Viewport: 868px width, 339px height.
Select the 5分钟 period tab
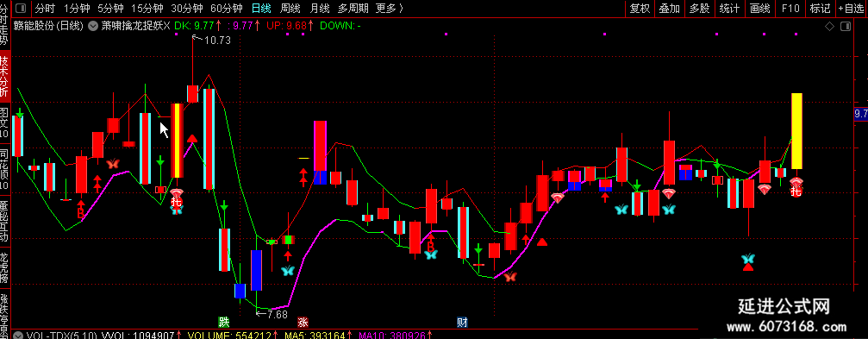111,9
